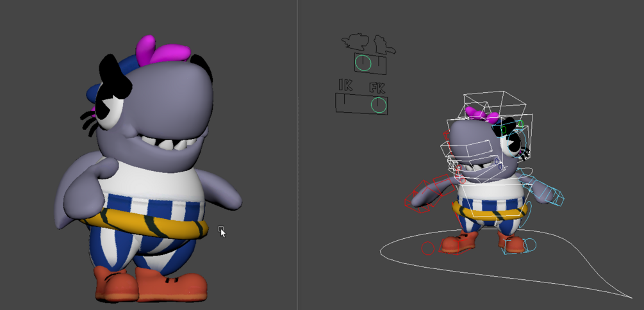Select the cyan hand box control

pos(554,197)
